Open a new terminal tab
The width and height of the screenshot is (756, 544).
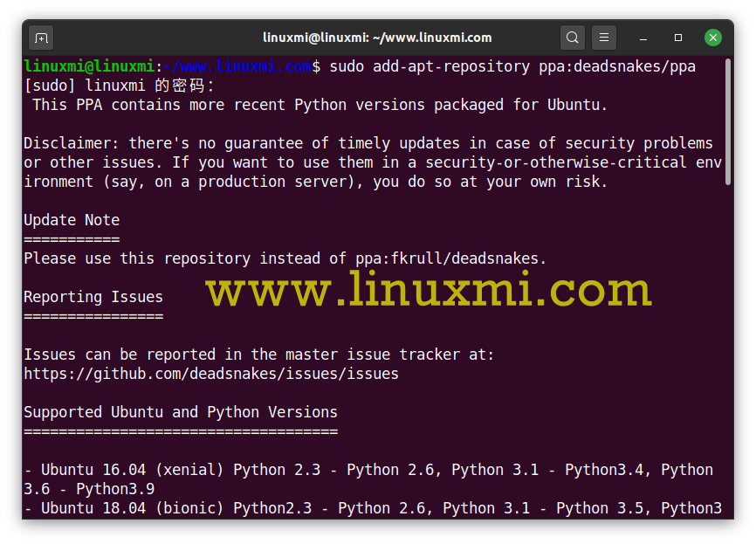click(x=41, y=38)
